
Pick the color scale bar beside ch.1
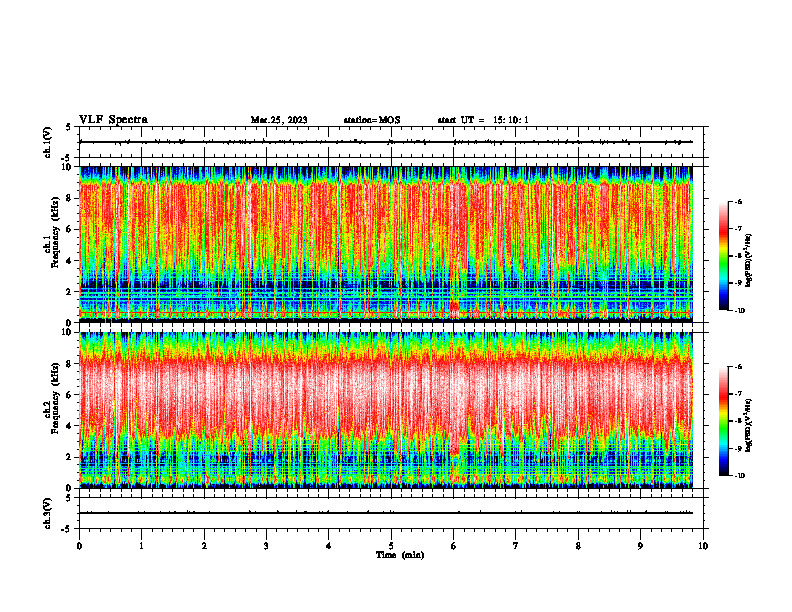click(723, 256)
